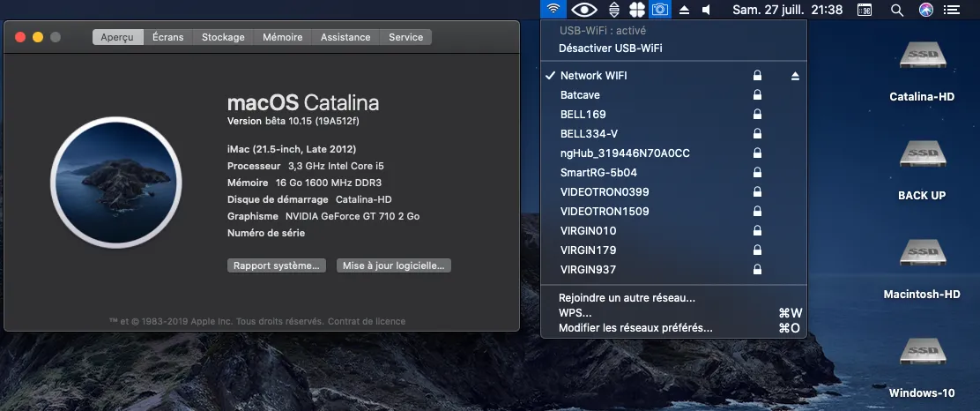Open the Contrat de licence link
Screen dimensions: 980x411
pyautogui.click(x=367, y=322)
